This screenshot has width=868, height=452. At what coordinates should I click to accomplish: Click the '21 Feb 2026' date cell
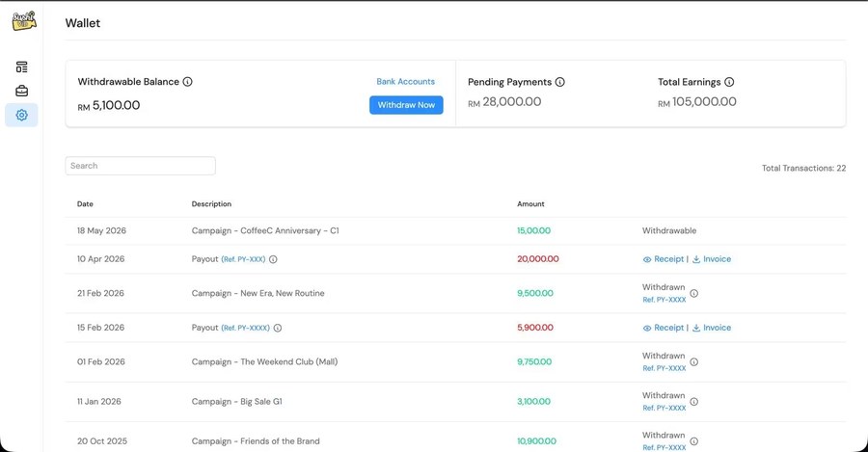[x=100, y=293]
